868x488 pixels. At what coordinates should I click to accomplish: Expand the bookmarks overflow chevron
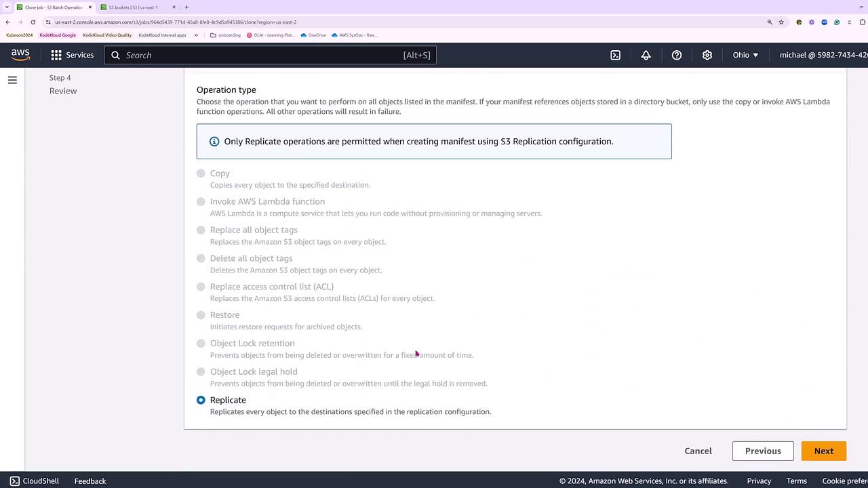pyautogui.click(x=196, y=35)
